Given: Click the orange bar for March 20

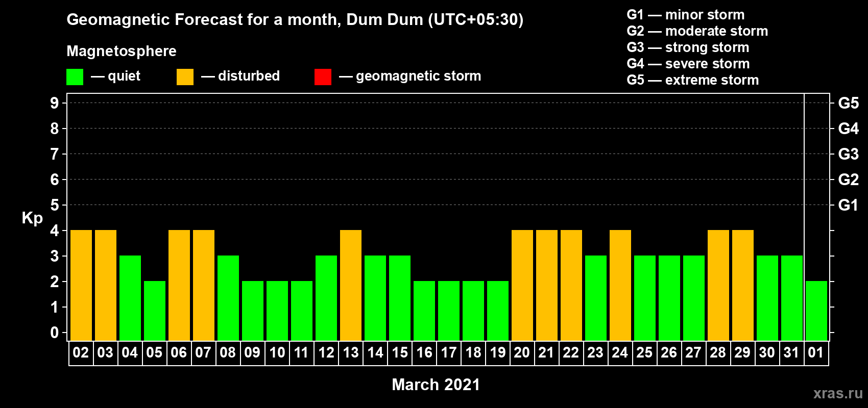Looking at the screenshot, I should click(522, 285).
